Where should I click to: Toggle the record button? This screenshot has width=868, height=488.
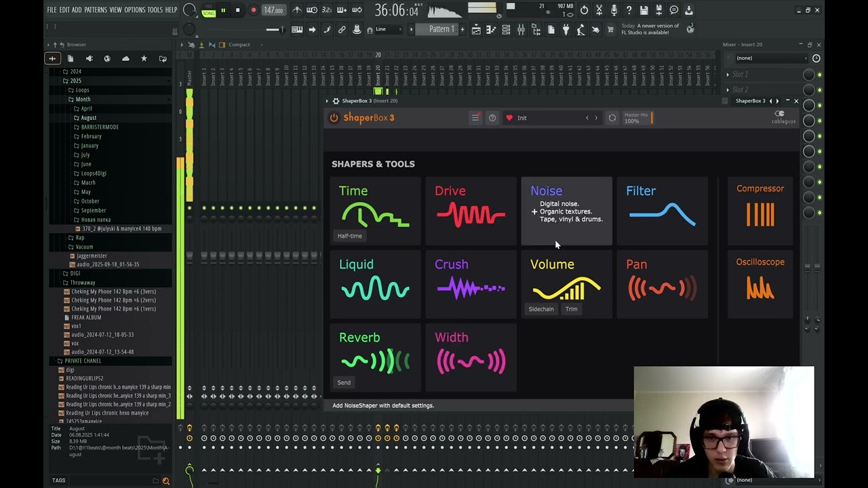pos(254,10)
